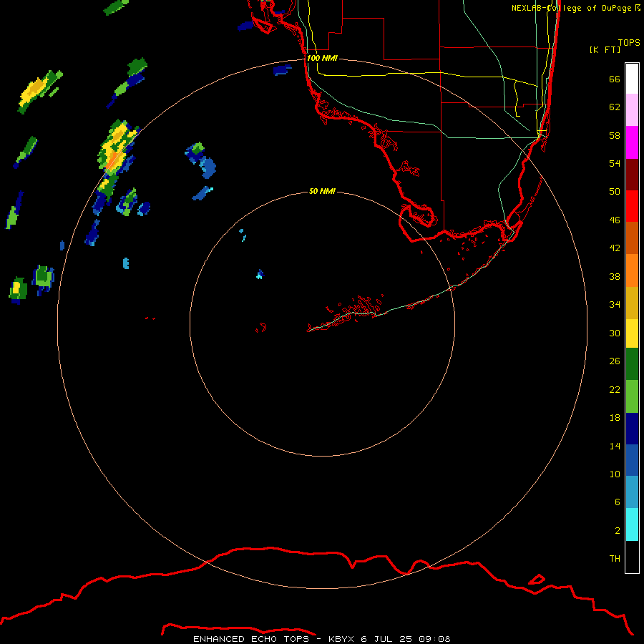Select the dark red legend band
The width and height of the screenshot is (644, 644).
click(x=632, y=175)
